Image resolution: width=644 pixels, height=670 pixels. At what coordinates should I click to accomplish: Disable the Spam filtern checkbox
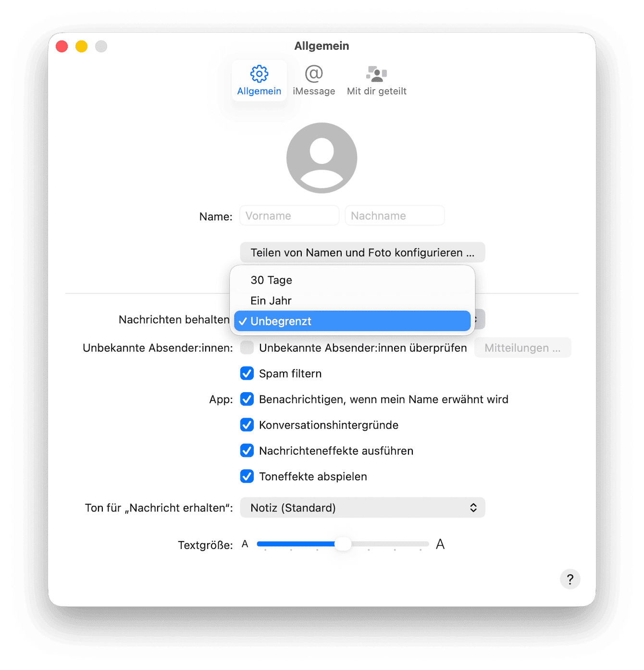(x=247, y=373)
